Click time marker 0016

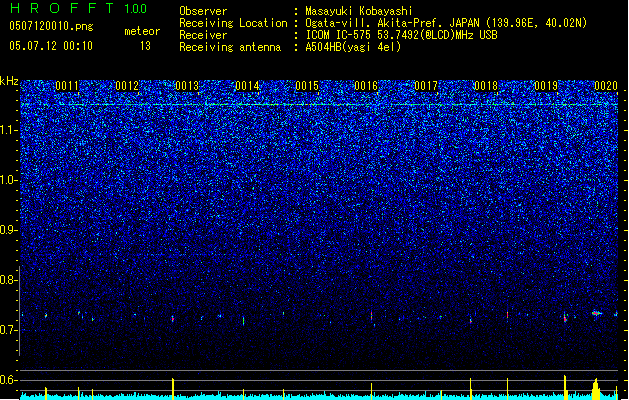click(x=366, y=86)
